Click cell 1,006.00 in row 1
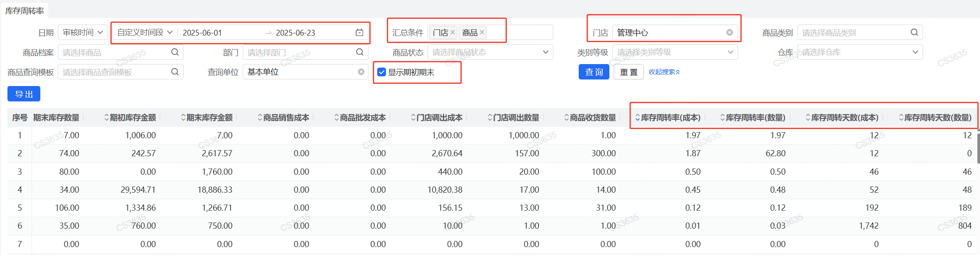This screenshot has height=255, width=980. [x=140, y=135]
